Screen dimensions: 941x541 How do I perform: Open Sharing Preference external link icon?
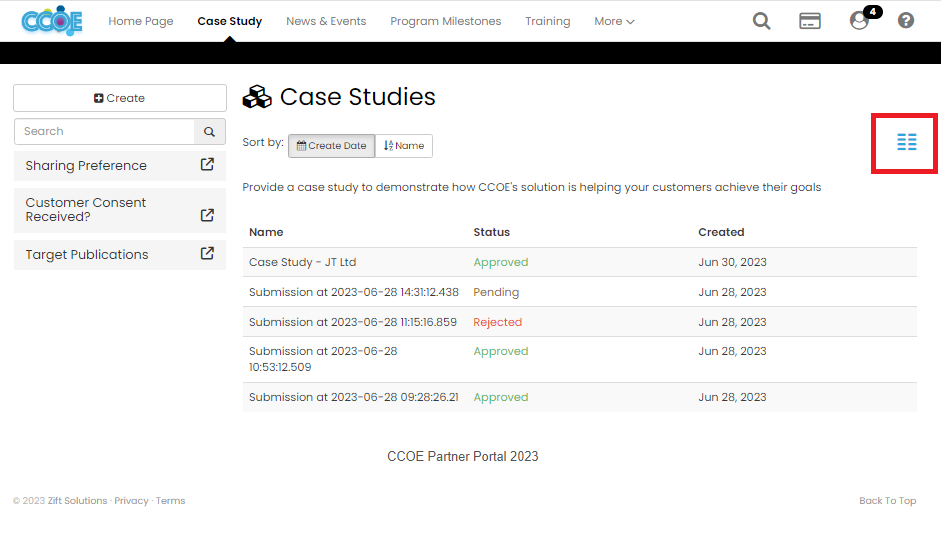click(207, 165)
